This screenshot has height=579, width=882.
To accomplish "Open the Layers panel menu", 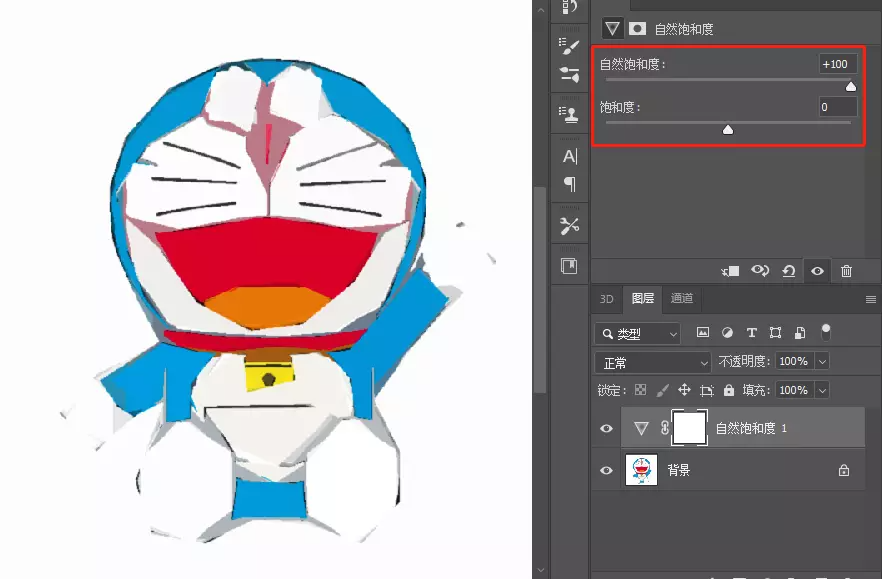I will 871,299.
